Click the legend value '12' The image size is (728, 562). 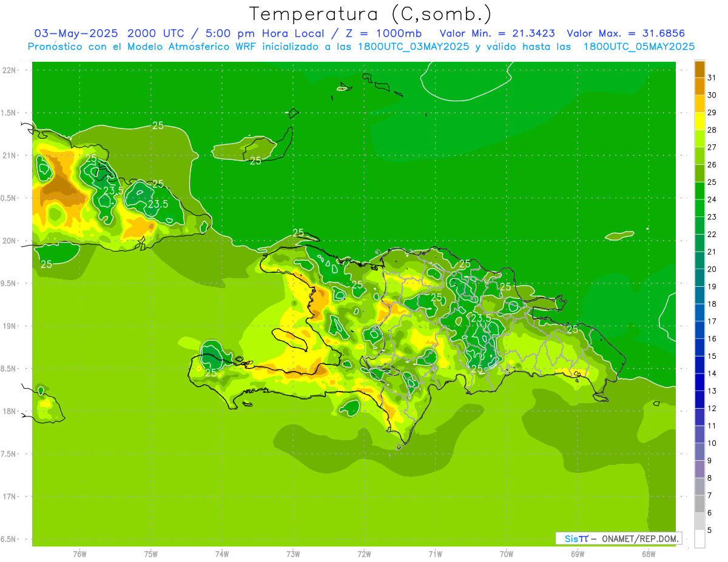(x=712, y=408)
